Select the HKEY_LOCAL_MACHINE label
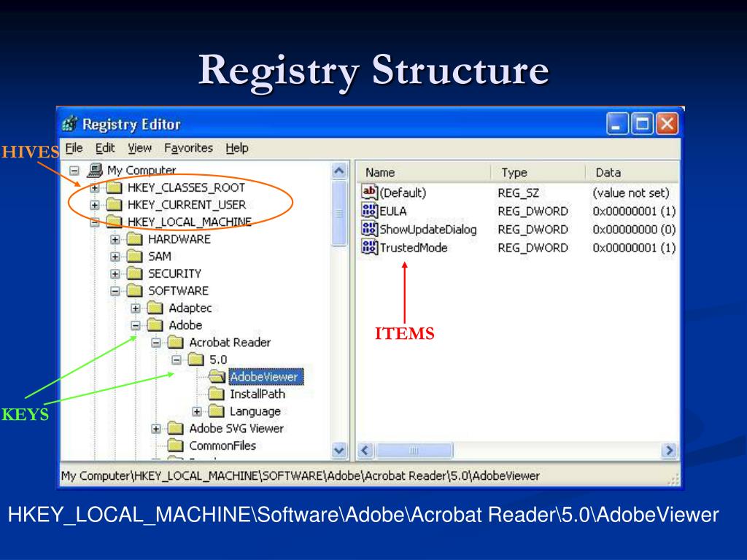 coord(190,222)
